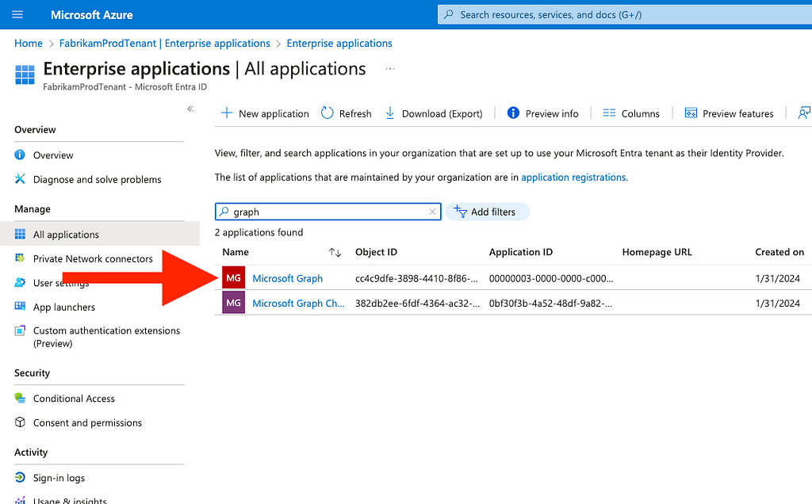
Task: Click the Homepage URL column header
Action: 657,252
